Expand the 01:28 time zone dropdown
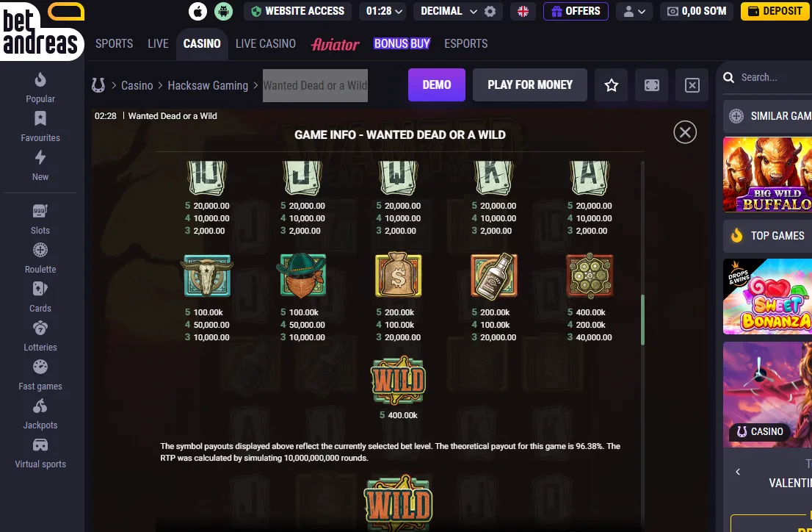The height and width of the screenshot is (532, 812). pos(383,11)
